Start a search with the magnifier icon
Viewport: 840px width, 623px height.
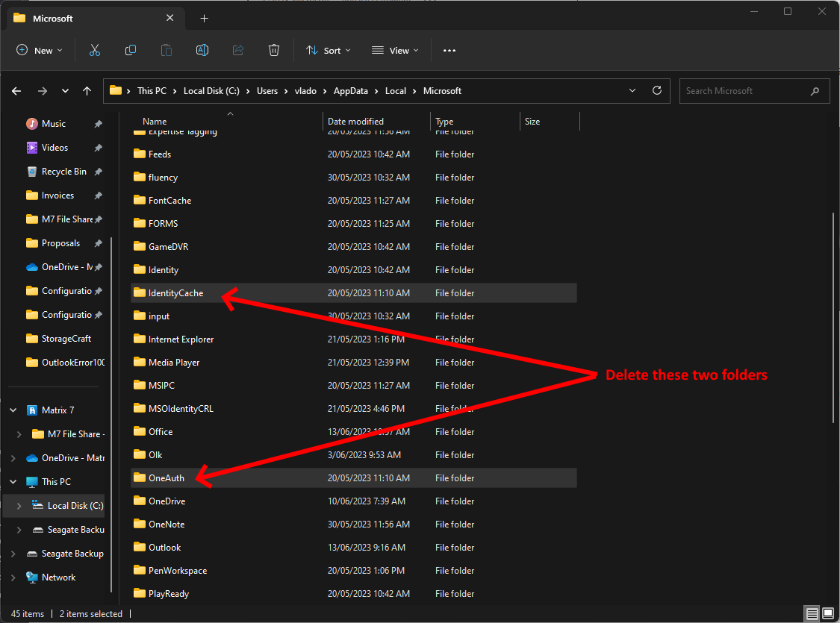[x=815, y=90]
